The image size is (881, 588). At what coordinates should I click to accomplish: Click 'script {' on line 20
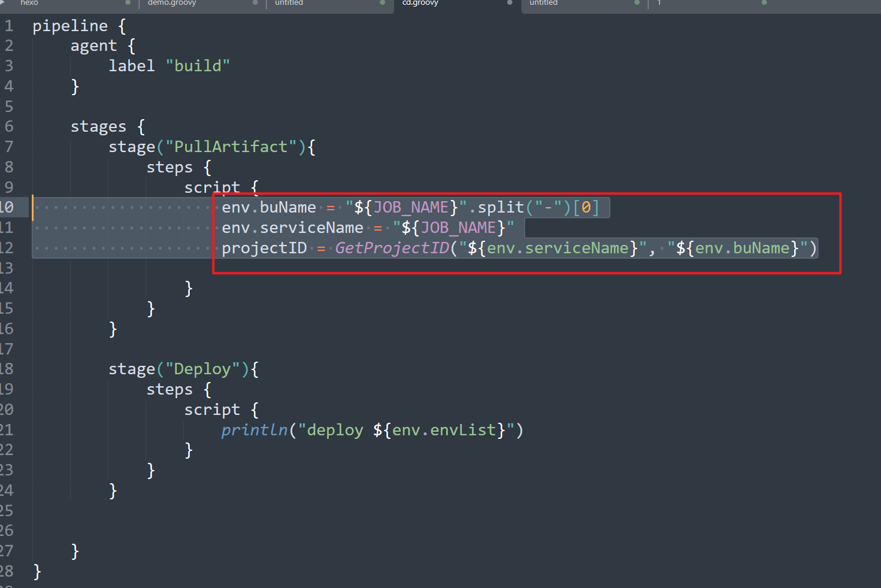click(x=221, y=410)
